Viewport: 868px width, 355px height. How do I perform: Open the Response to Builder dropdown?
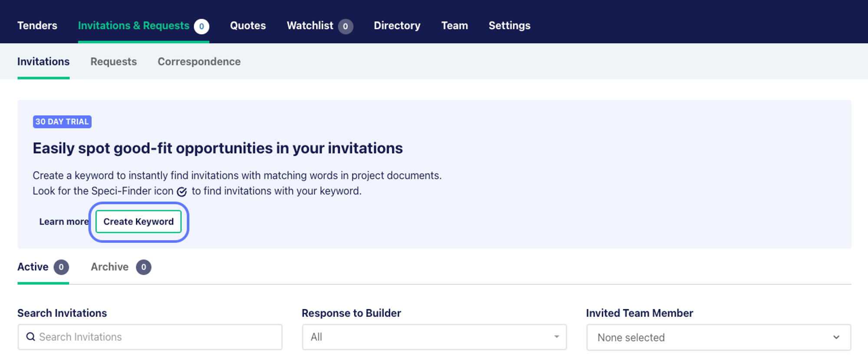434,337
